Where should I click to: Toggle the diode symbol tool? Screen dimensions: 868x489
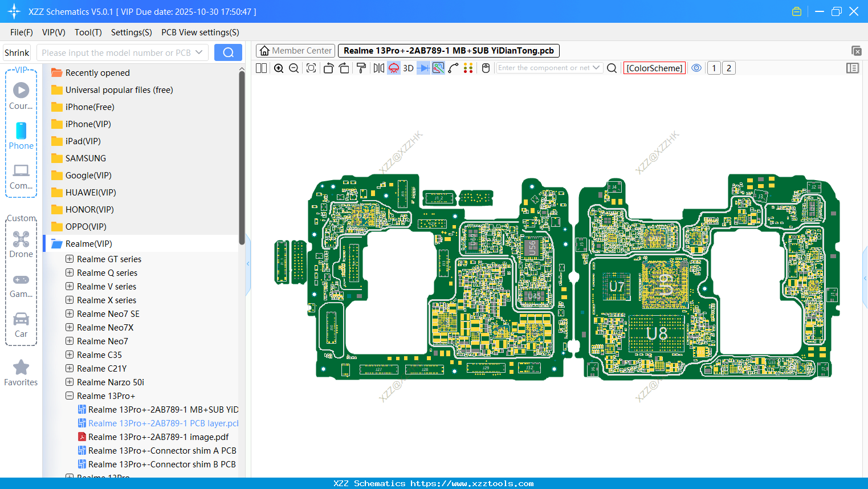423,68
